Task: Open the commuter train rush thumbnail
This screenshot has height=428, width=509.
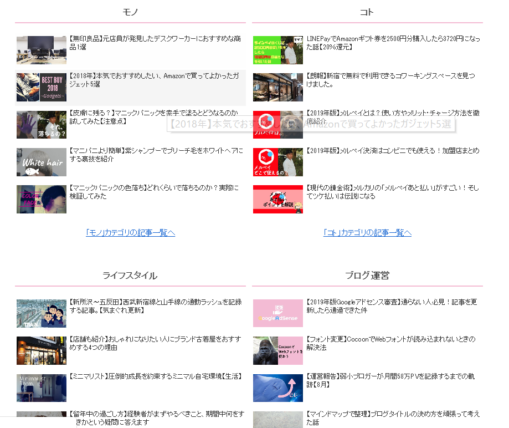Action: pyautogui.click(x=42, y=313)
